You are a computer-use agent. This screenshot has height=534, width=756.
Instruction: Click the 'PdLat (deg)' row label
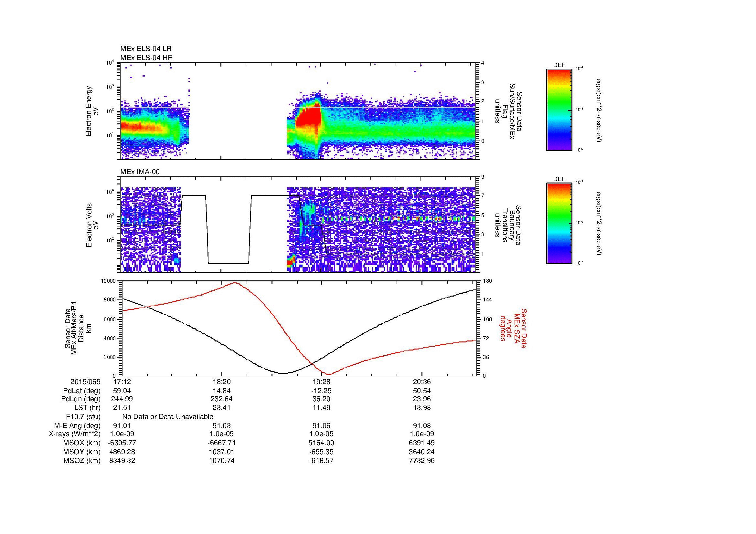[82, 391]
